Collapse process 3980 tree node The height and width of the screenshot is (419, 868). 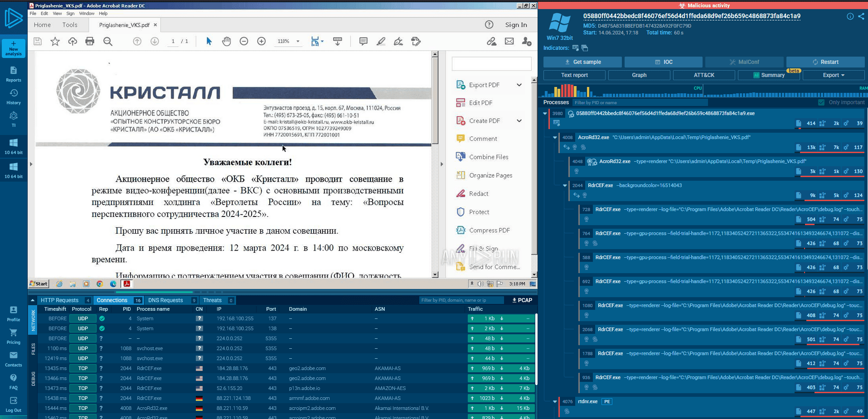coord(545,113)
